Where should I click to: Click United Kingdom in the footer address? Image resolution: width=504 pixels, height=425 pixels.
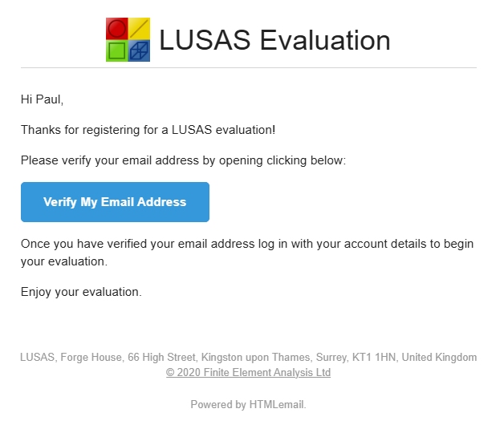(x=439, y=357)
